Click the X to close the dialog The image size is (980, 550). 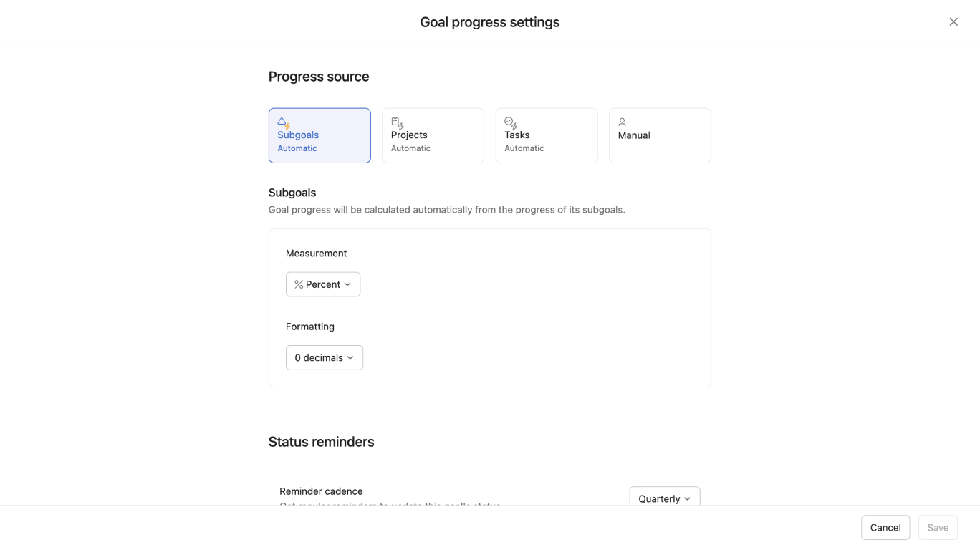(953, 21)
